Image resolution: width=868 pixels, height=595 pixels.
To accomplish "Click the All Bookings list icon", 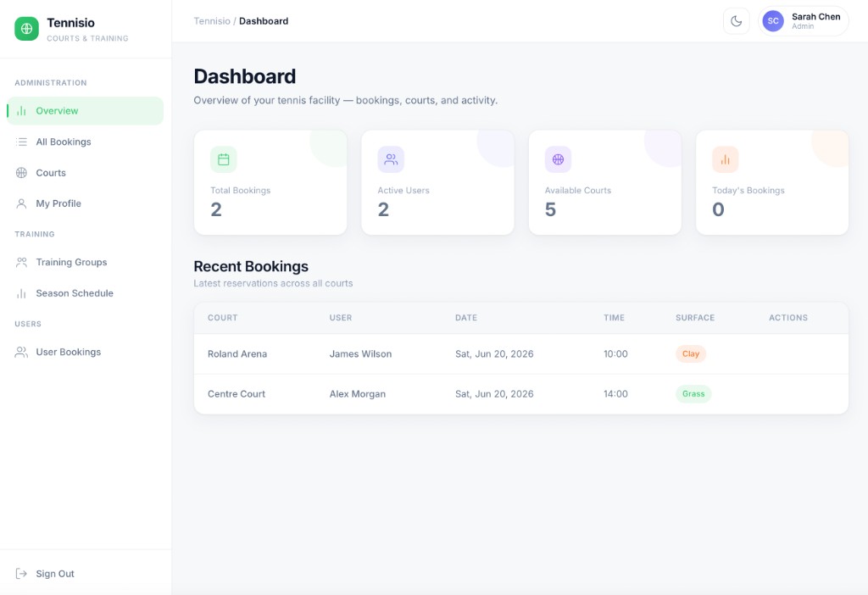I will pos(21,142).
